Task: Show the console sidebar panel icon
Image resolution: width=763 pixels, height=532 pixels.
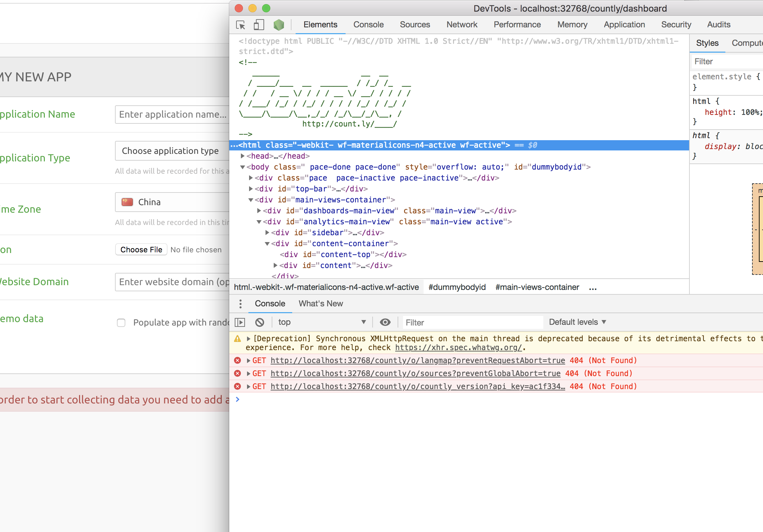Action: click(x=240, y=322)
